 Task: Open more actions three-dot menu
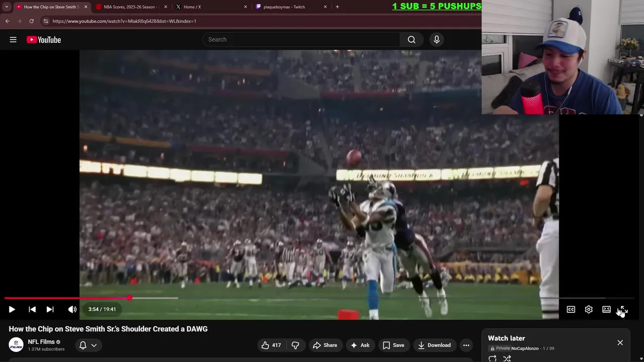click(x=466, y=345)
